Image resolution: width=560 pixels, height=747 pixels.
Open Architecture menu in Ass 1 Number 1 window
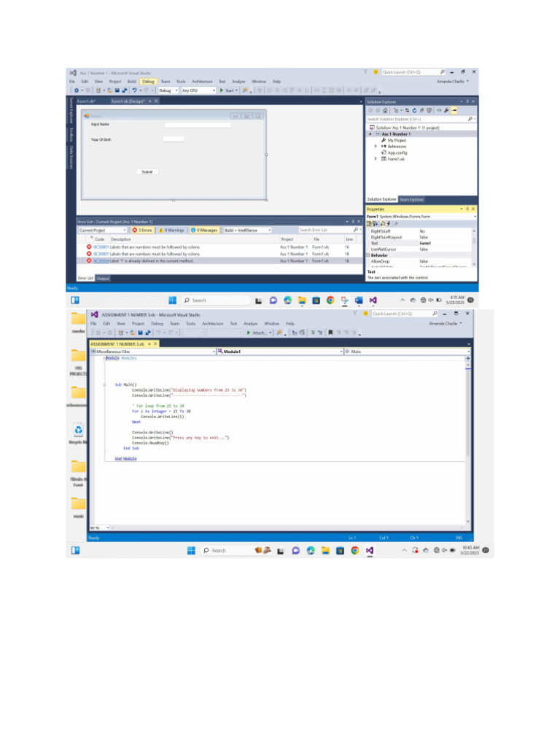[x=202, y=82]
